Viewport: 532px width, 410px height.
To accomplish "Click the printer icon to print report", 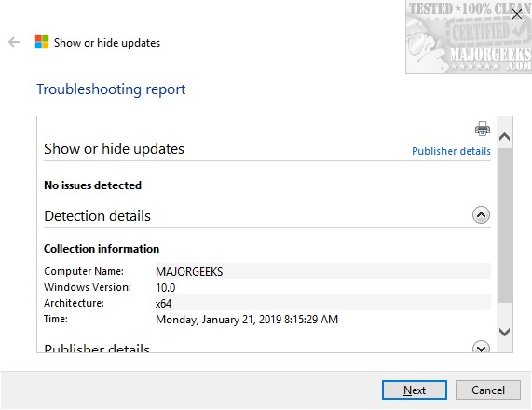I will 482,129.
